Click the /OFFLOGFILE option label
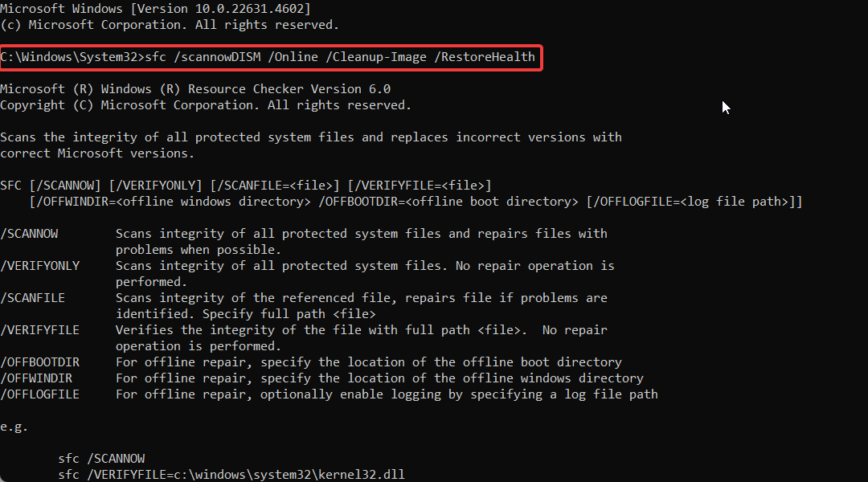 (40, 394)
